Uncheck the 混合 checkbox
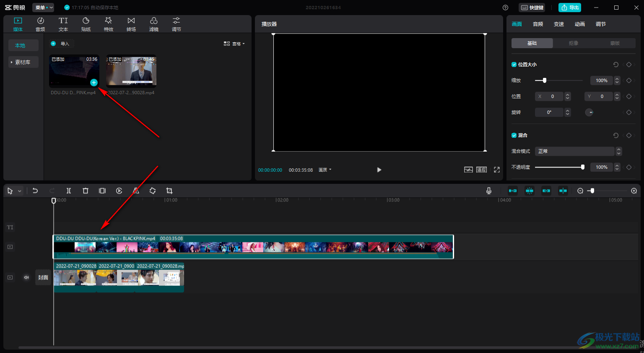644x353 pixels. point(514,135)
